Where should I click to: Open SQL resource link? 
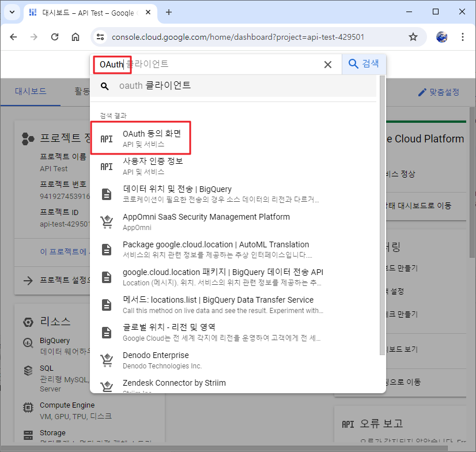click(47, 368)
